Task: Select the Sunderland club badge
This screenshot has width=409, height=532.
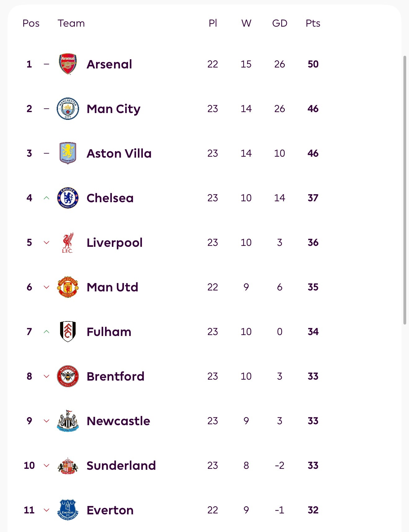Action: 68,465
